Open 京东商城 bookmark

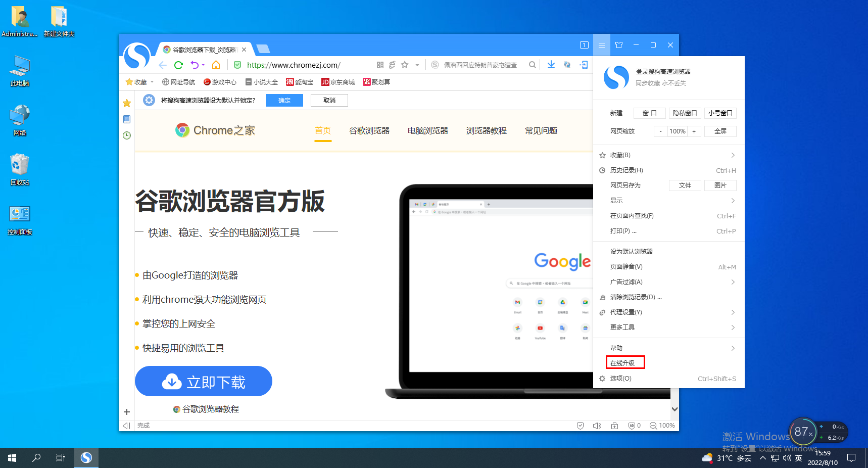pyautogui.click(x=338, y=82)
